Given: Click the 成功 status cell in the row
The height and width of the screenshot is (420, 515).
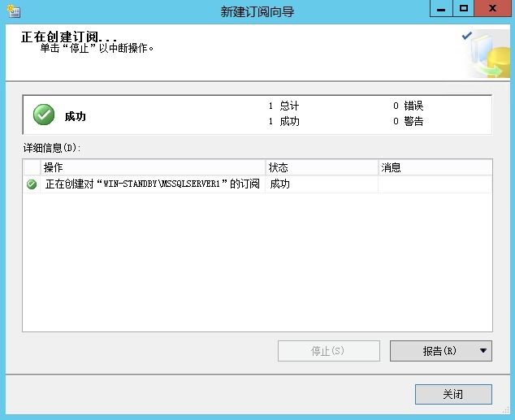Looking at the screenshot, I should pos(279,184).
